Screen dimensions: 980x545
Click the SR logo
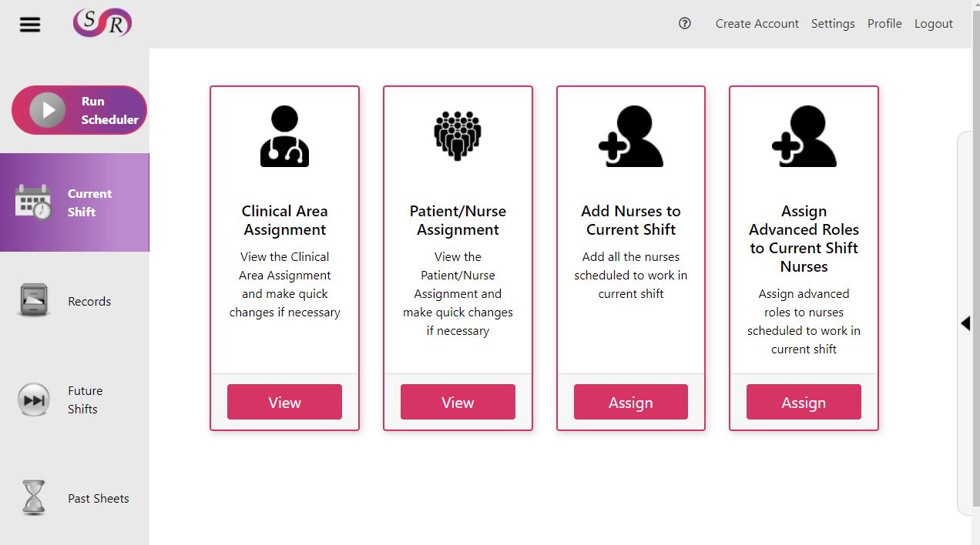(x=102, y=23)
